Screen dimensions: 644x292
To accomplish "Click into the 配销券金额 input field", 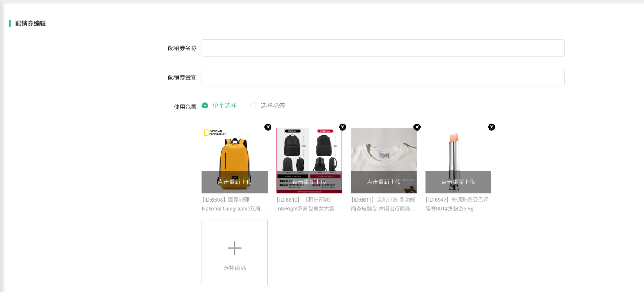I will tap(383, 77).
